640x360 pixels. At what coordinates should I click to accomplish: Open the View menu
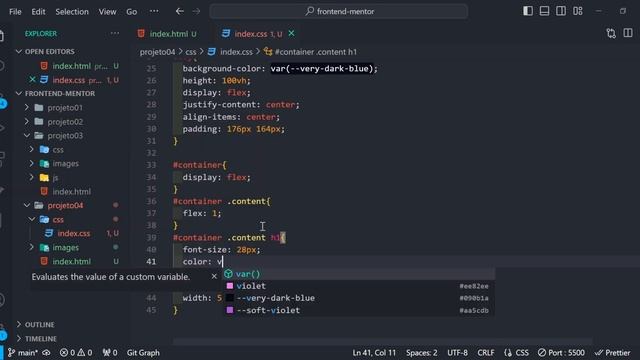(x=107, y=11)
